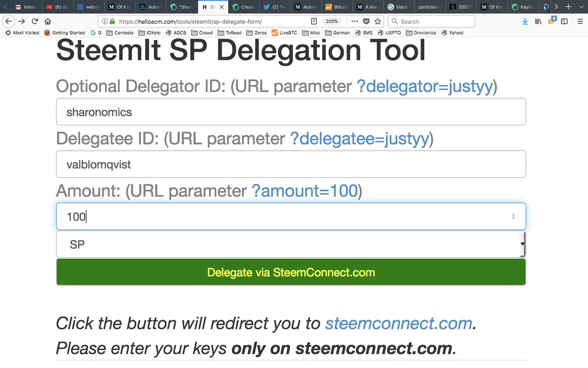Screen dimensions: 588x368
Task: Click the Delegator ID field 'sharonomics'
Action: pos(291,112)
